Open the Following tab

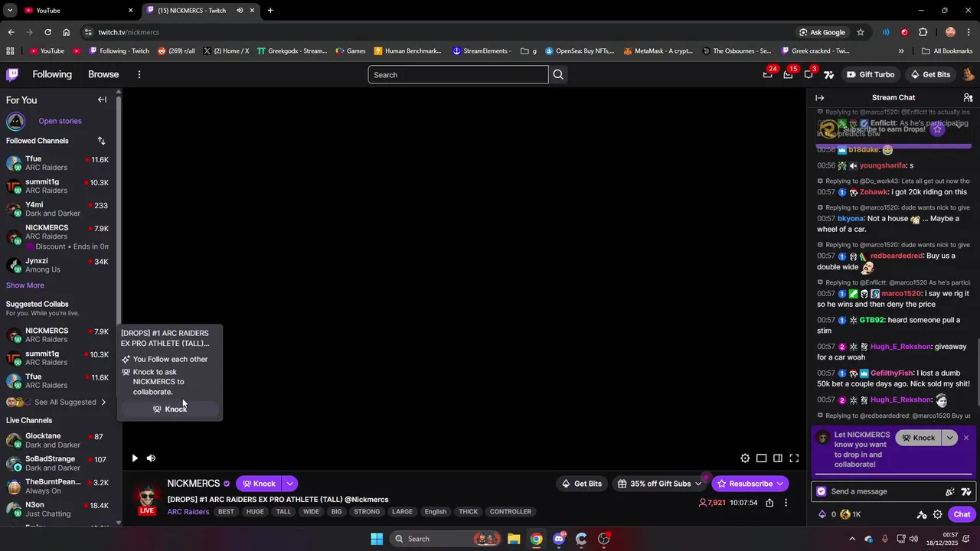click(52, 74)
